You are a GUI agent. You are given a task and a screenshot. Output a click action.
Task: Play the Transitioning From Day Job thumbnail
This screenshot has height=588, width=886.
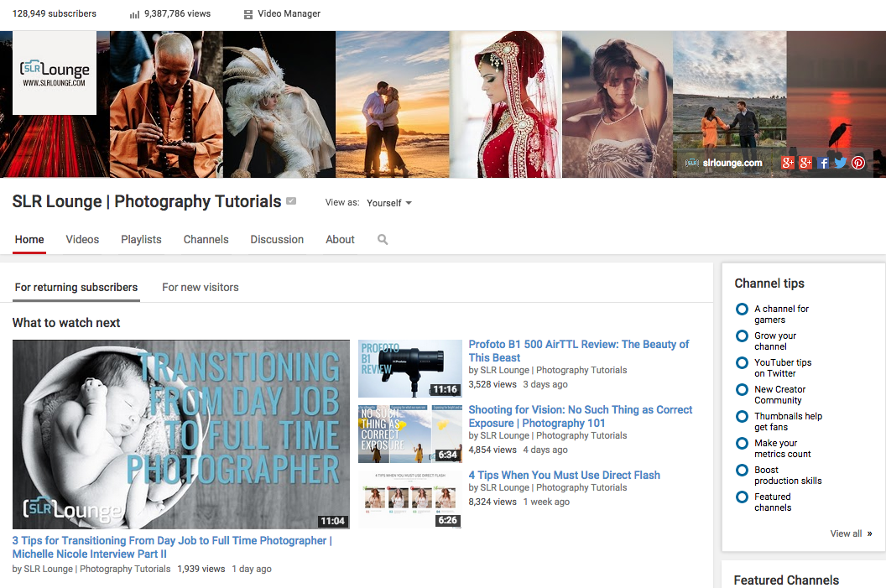click(x=181, y=434)
